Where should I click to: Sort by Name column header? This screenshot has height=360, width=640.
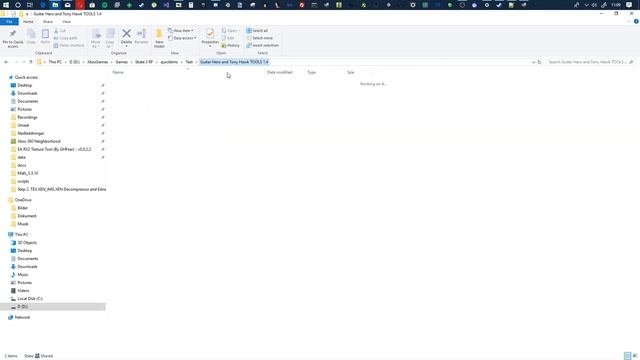118,72
